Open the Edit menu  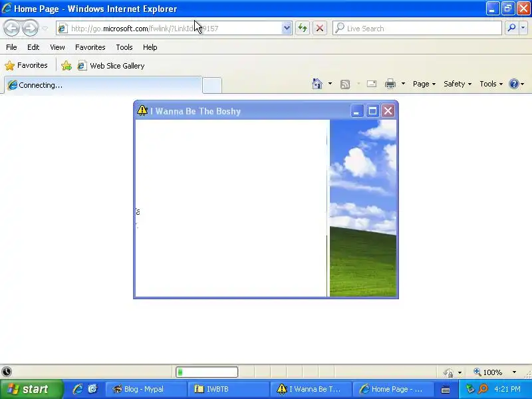[33, 47]
